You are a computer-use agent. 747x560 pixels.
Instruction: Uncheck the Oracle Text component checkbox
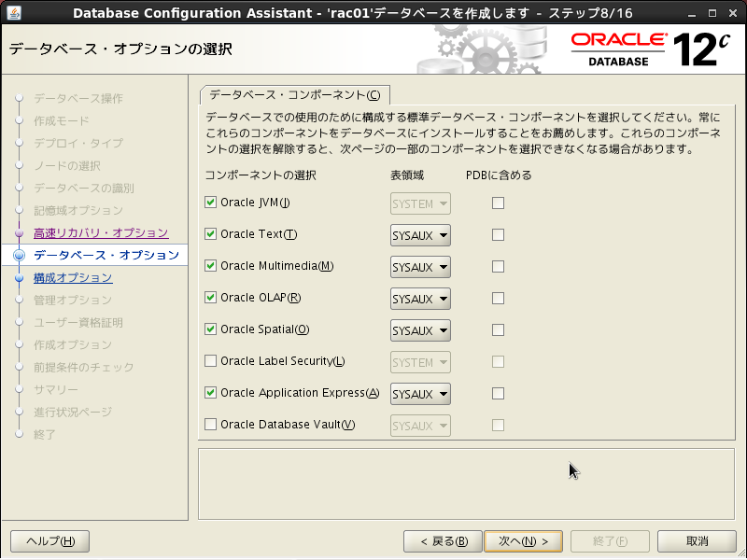[210, 234]
